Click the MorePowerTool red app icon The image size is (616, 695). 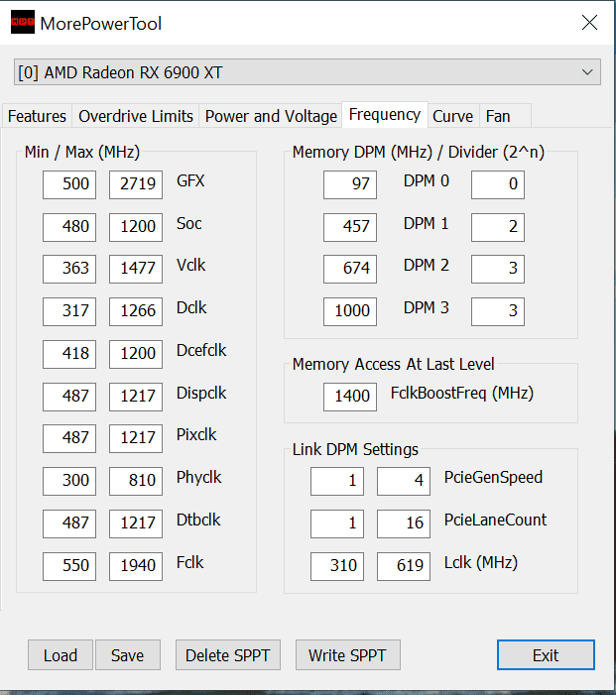[x=22, y=22]
